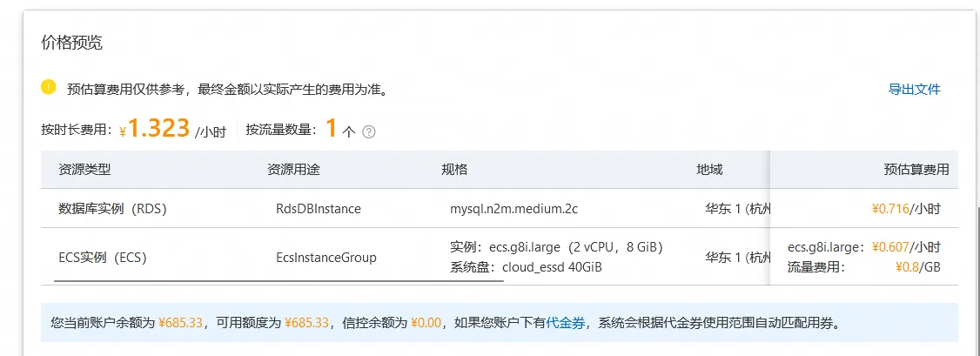Select the ECS实例 (ECS) row cell
The width and height of the screenshot is (980, 356).
click(x=102, y=257)
